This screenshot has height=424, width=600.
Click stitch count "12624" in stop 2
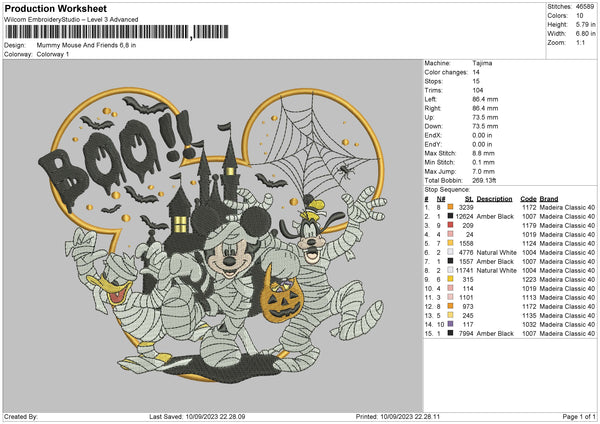click(465, 216)
